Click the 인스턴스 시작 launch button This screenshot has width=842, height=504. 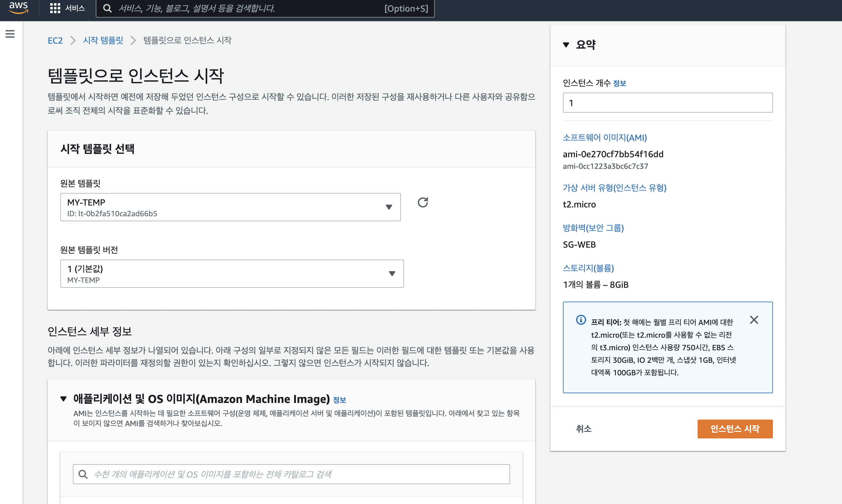(735, 429)
